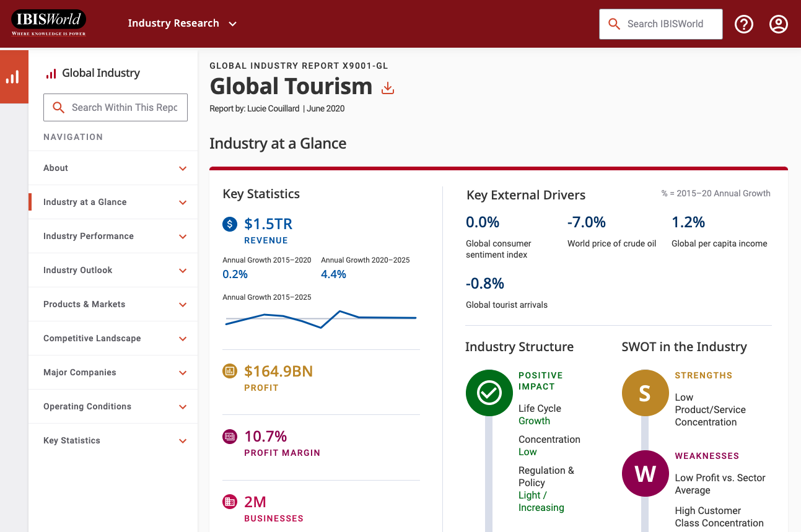Click the red bar chart sidebar icon

(x=13, y=77)
